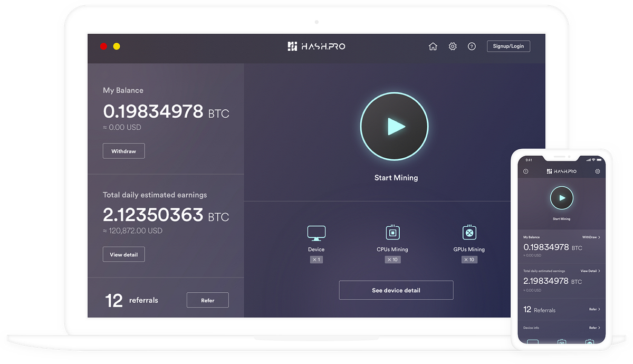
Task: Click the Withdraw button under My Balance
Action: [x=123, y=150]
